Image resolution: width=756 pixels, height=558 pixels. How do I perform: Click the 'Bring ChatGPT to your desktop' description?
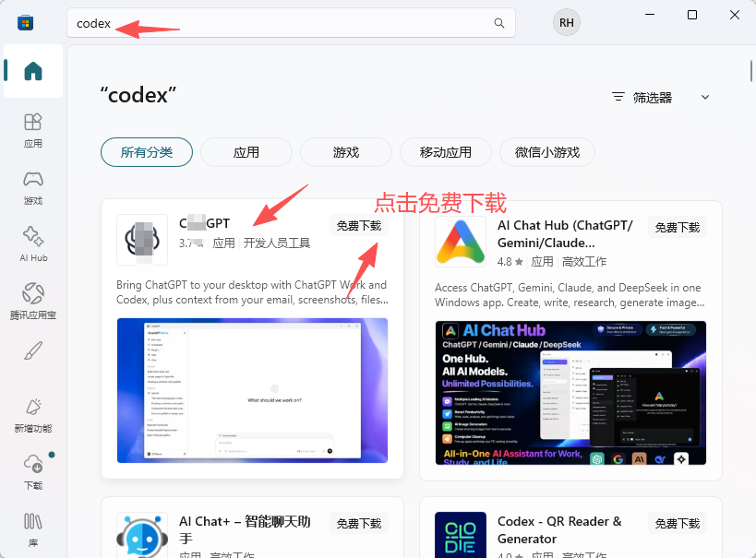[252, 292]
